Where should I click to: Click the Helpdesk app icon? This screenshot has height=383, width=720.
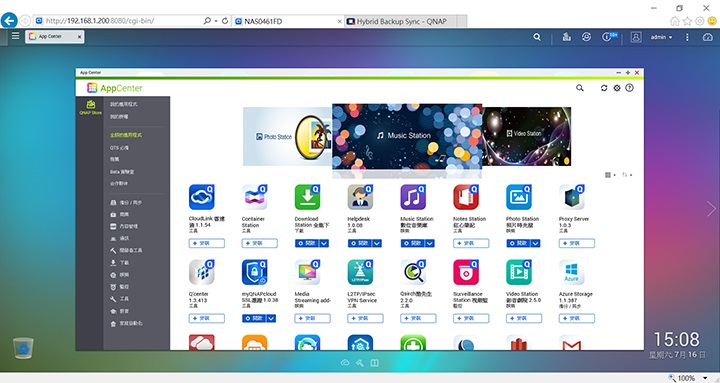[x=360, y=197]
